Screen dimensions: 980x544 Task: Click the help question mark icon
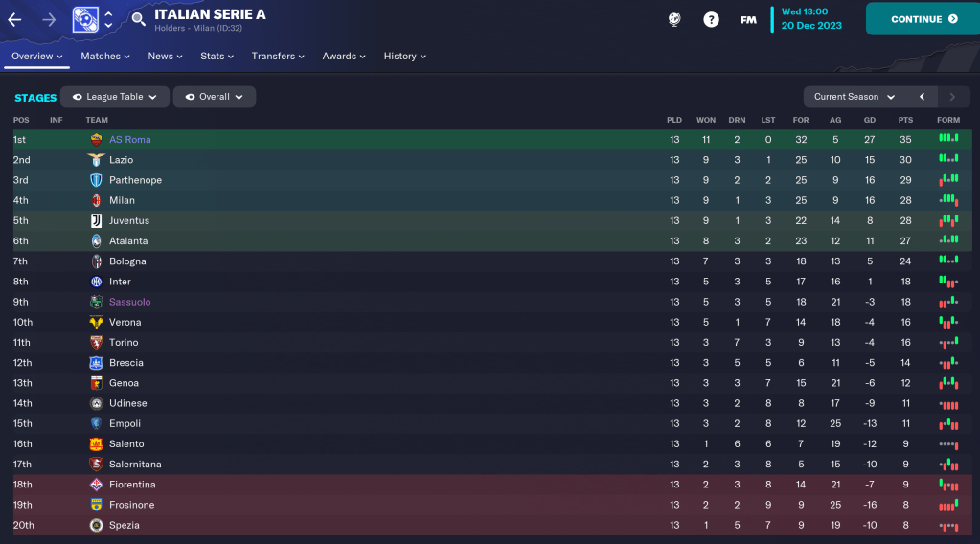(711, 19)
